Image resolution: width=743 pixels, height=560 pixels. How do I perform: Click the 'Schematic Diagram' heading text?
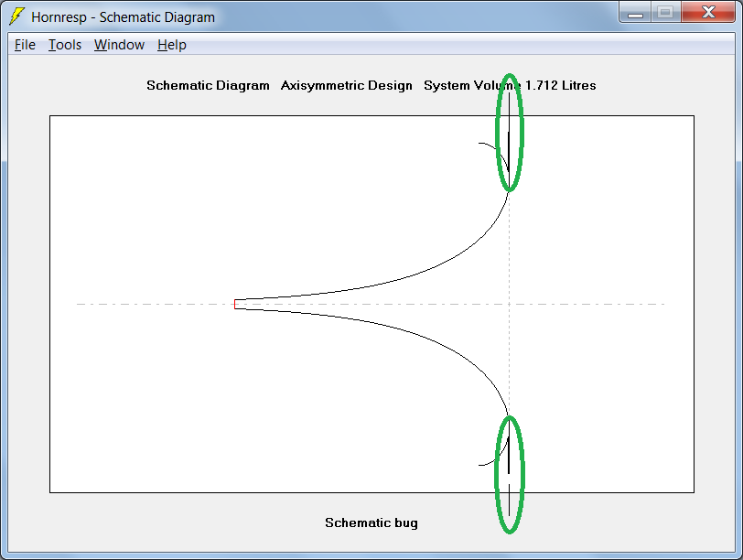[x=208, y=85]
